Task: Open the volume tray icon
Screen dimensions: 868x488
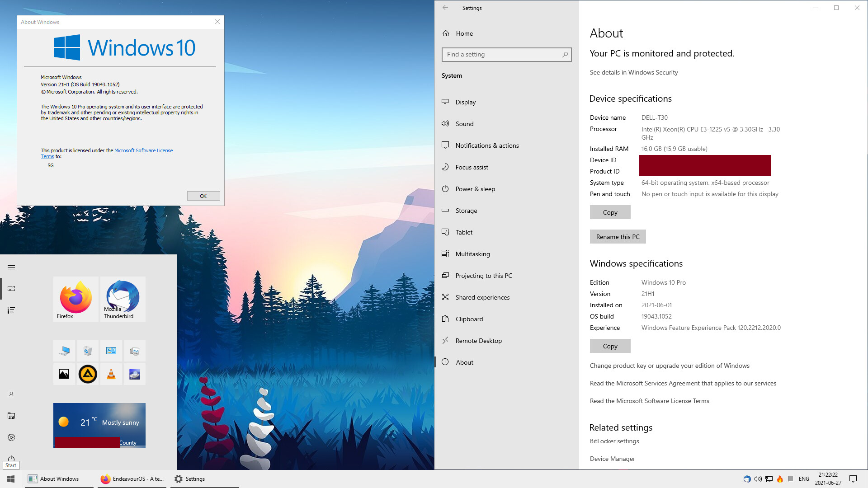Action: (758, 479)
